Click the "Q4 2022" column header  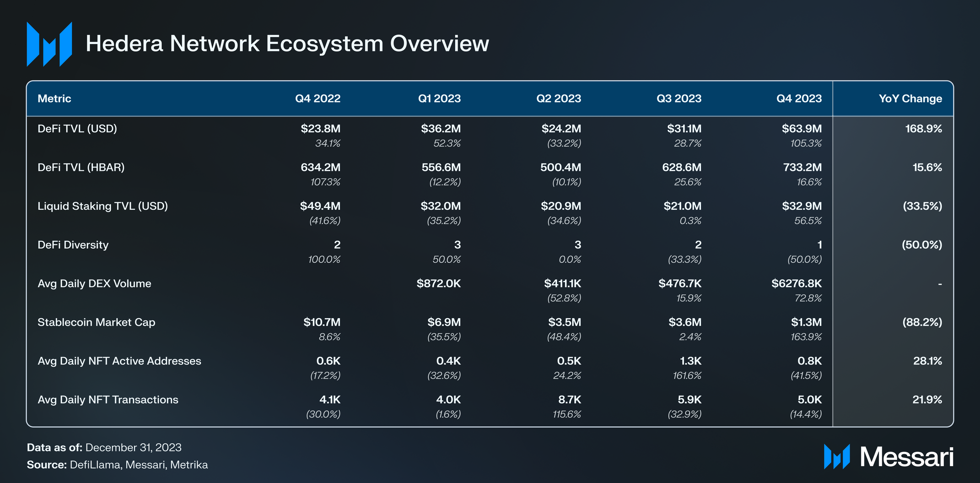[x=318, y=98]
